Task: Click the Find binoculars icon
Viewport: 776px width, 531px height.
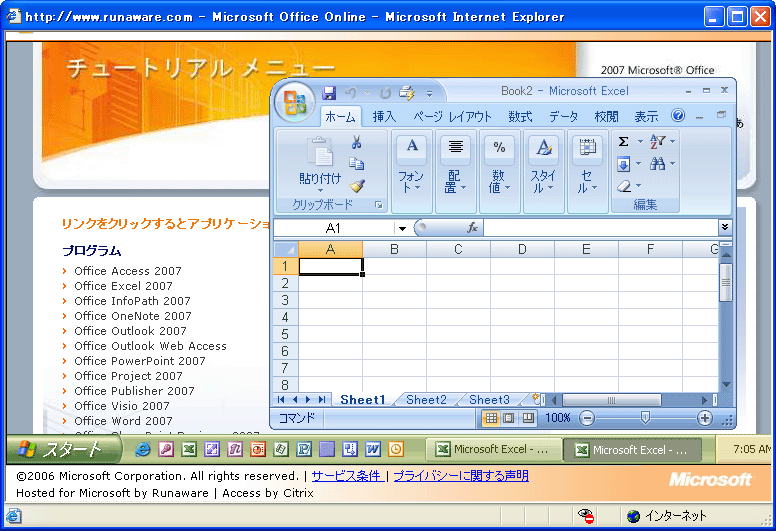Action: (x=658, y=164)
